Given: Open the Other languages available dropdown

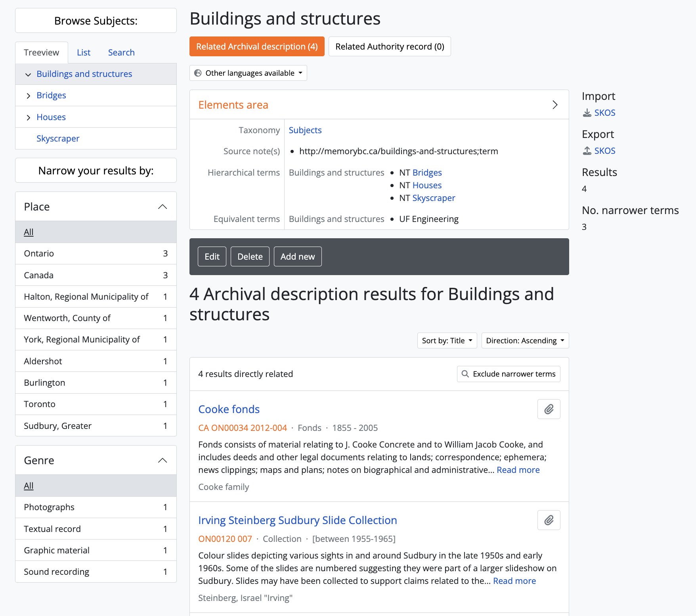Looking at the screenshot, I should coord(248,73).
